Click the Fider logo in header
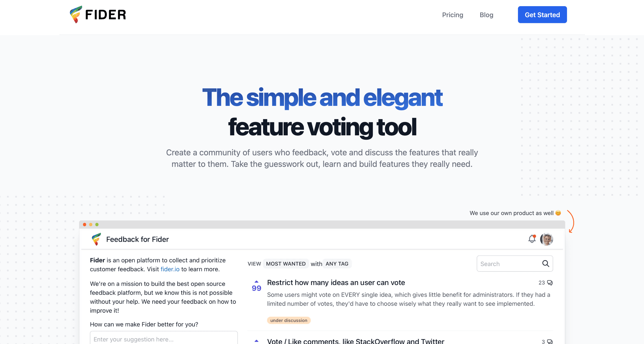 [98, 15]
